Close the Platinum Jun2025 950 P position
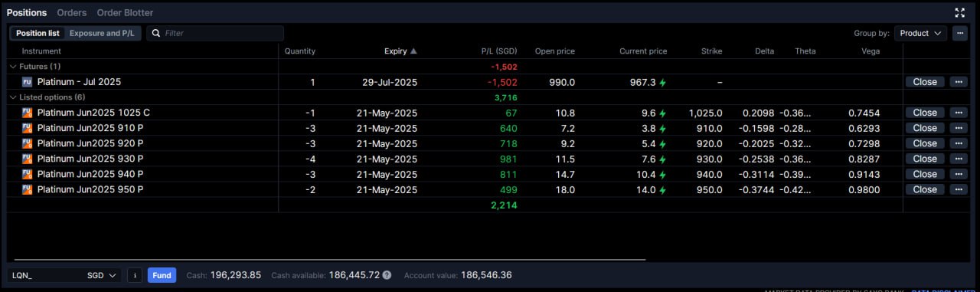Screen dimensions: 980x292 click(x=925, y=189)
